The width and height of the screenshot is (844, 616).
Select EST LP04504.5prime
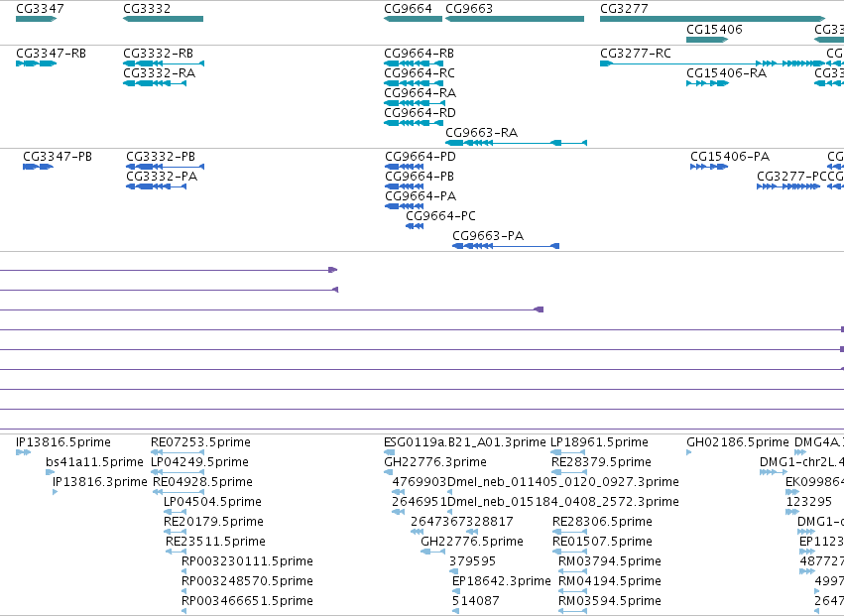(x=212, y=502)
